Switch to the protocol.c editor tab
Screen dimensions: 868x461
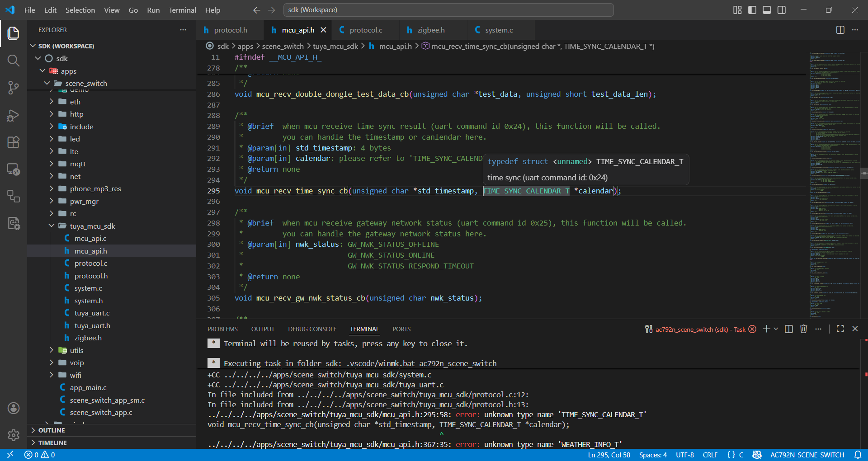365,30
